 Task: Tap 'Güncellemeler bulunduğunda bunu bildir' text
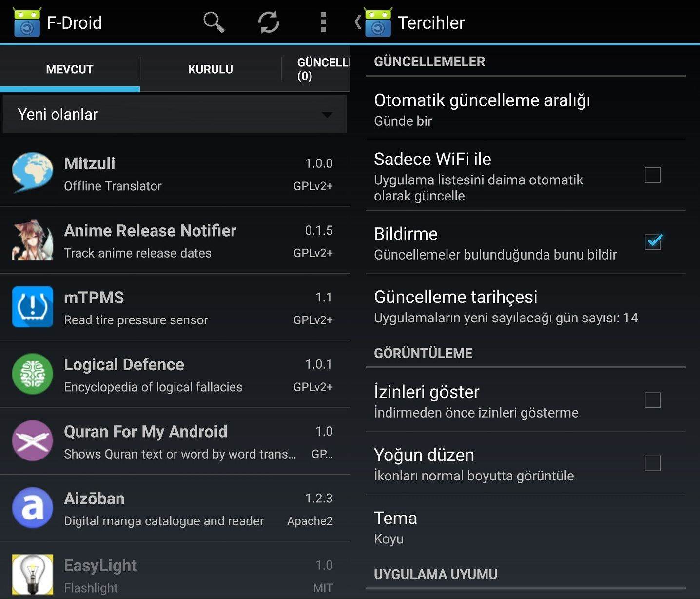(495, 255)
